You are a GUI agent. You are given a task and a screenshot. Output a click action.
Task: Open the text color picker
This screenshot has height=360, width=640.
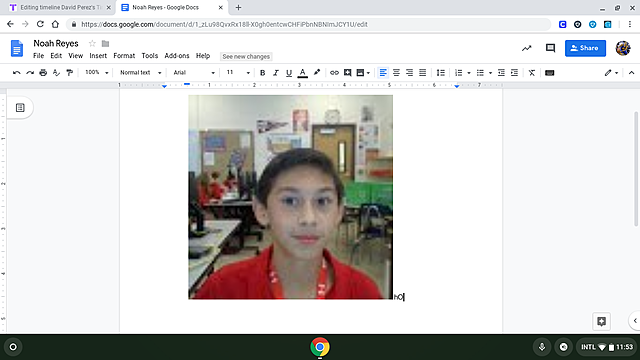[302, 73]
